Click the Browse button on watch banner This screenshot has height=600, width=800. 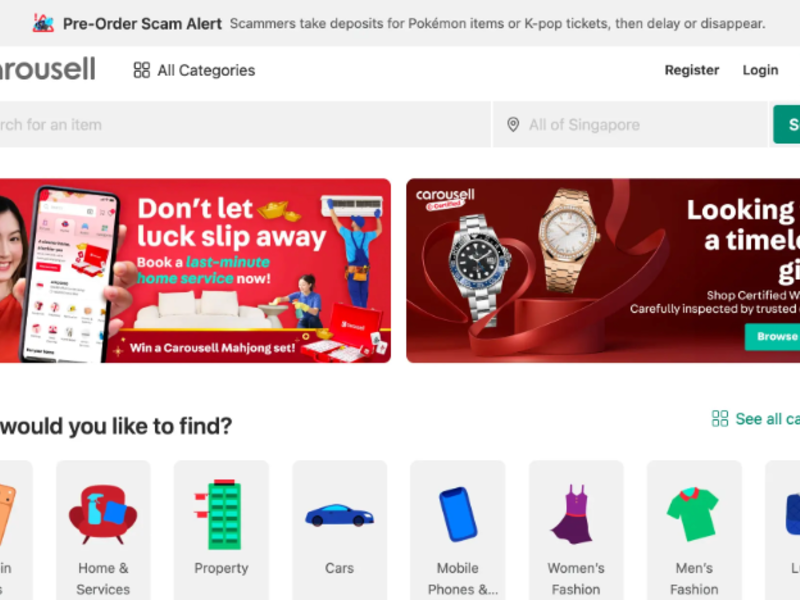pos(774,337)
